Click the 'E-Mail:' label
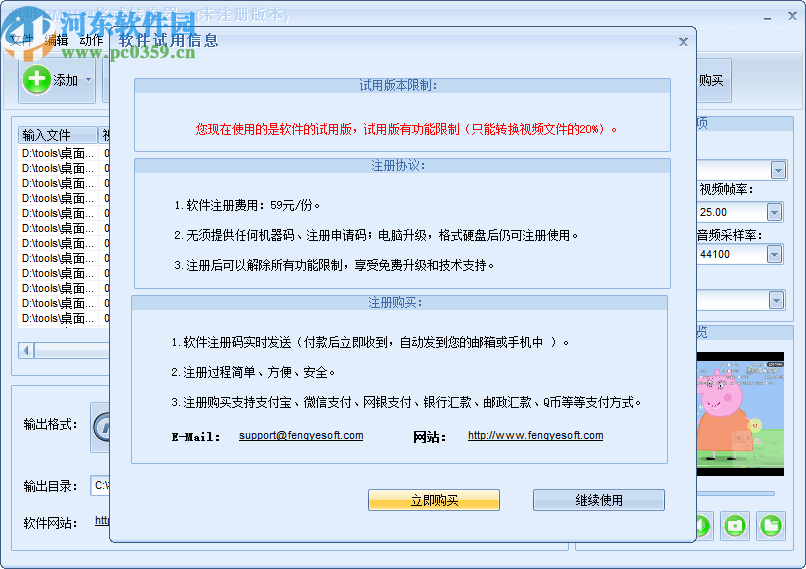The height and width of the screenshot is (569, 806). pos(196,437)
